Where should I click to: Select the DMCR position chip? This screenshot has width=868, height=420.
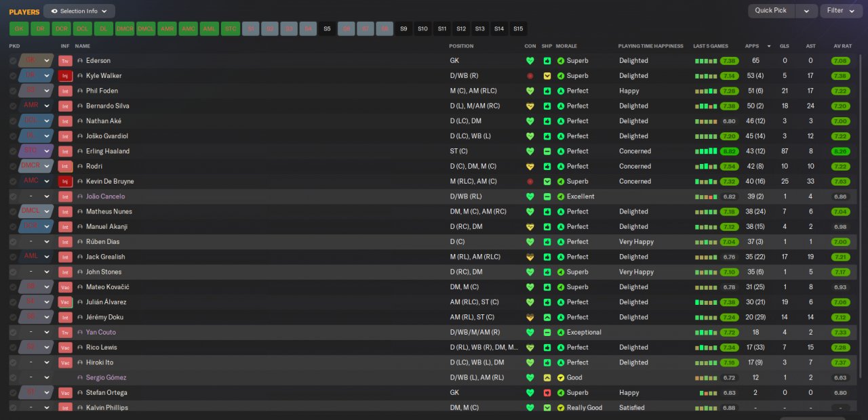coord(125,29)
